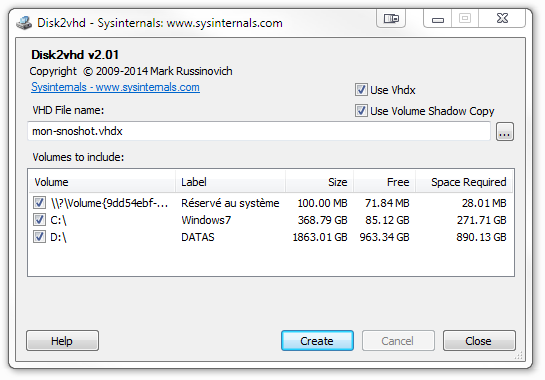545x380 pixels.
Task: Open the Sysinternals website link
Action: 115,87
